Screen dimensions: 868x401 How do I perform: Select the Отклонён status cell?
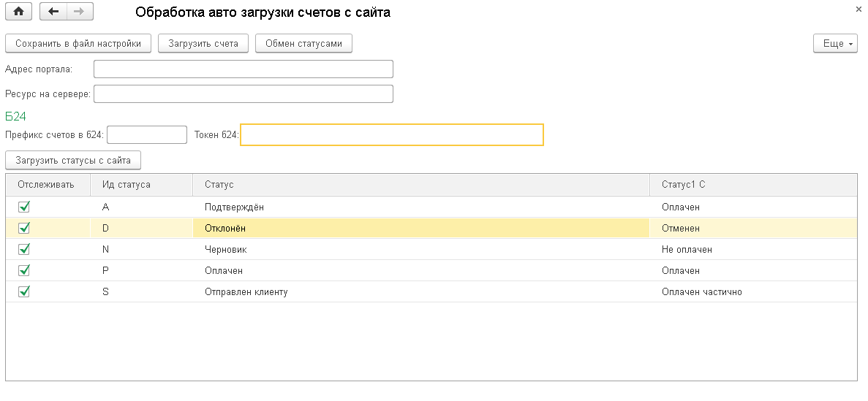click(x=421, y=228)
